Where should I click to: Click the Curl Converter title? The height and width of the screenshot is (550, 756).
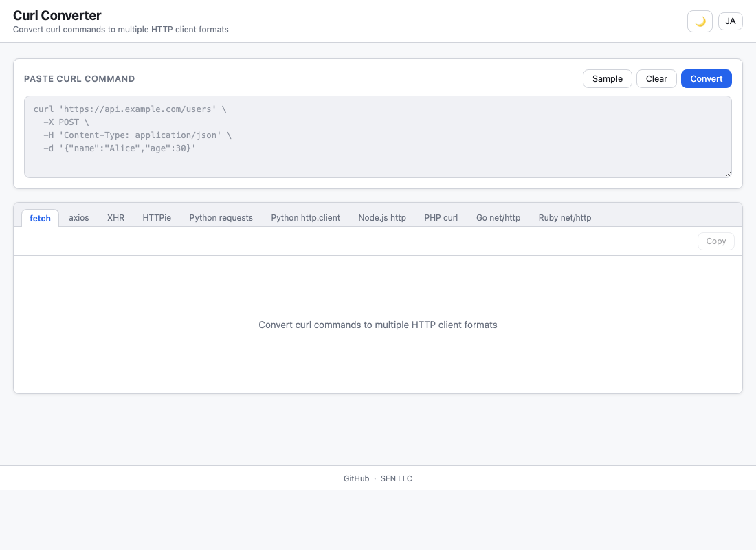click(x=57, y=15)
